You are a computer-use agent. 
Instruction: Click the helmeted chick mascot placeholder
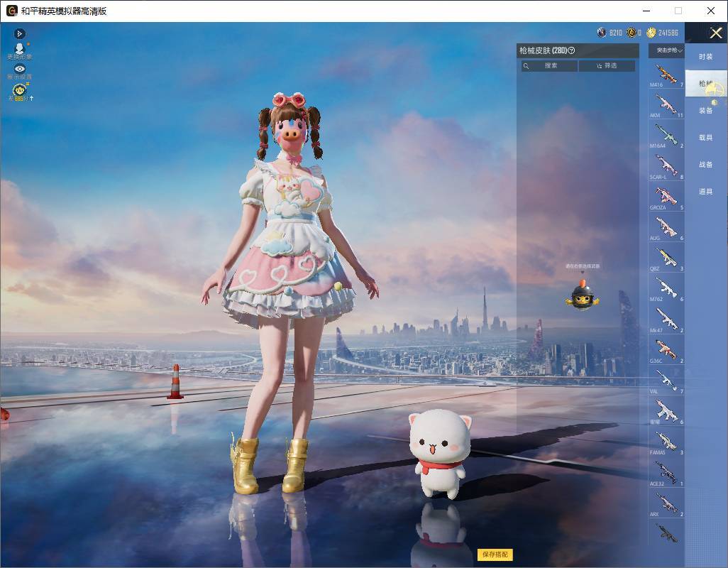pos(583,295)
